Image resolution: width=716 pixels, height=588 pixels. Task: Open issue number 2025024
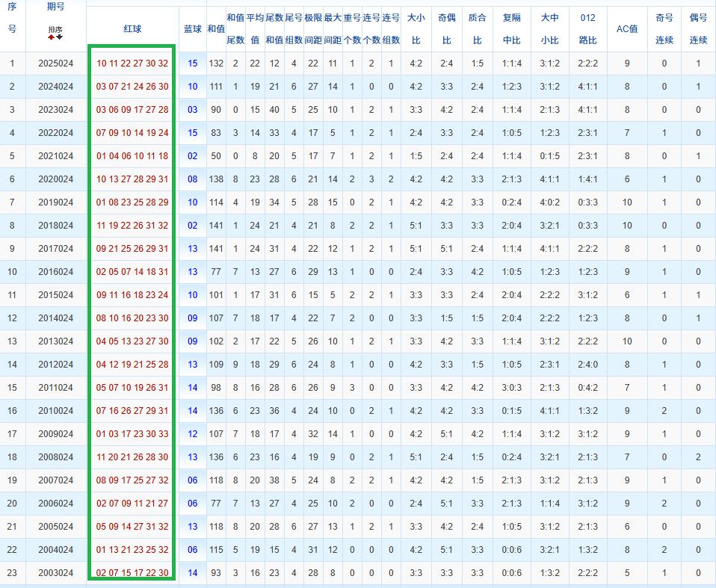tap(55, 64)
